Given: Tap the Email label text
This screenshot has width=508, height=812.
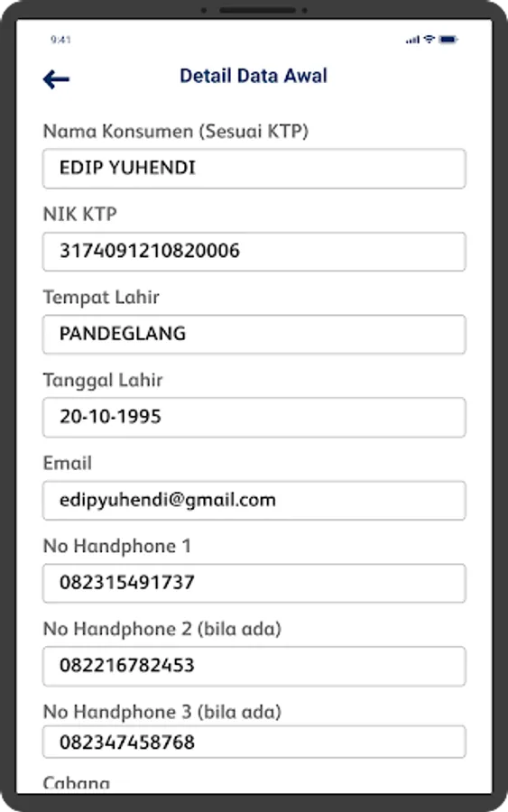Looking at the screenshot, I should click(68, 463).
